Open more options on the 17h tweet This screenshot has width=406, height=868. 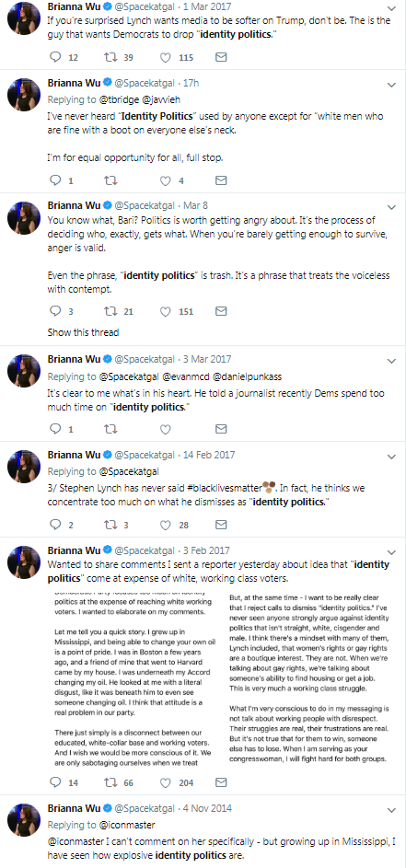(391, 86)
